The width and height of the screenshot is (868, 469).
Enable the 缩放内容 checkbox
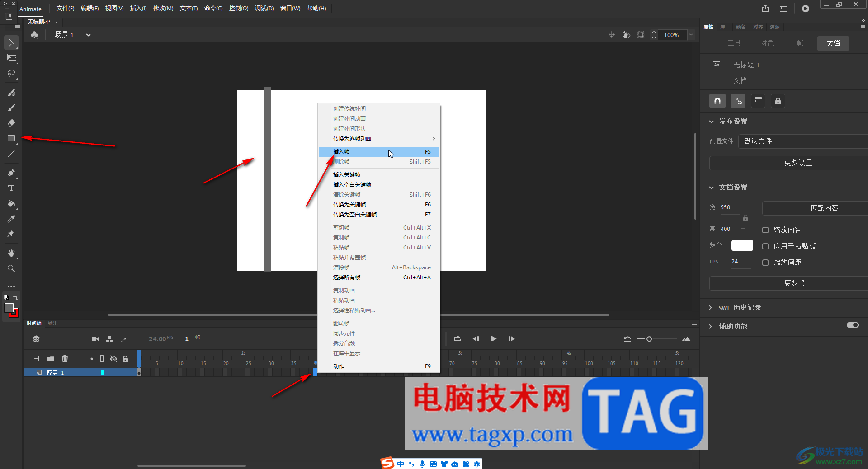coord(765,230)
